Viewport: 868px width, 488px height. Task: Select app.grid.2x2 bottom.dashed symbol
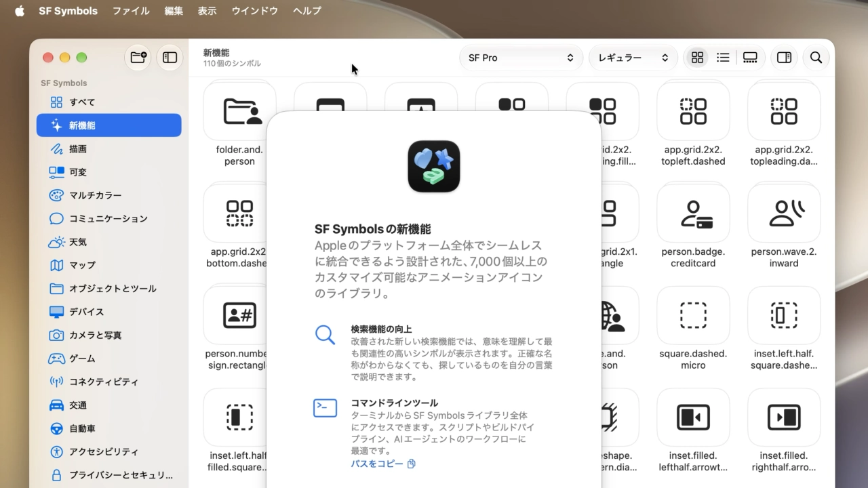235,213
